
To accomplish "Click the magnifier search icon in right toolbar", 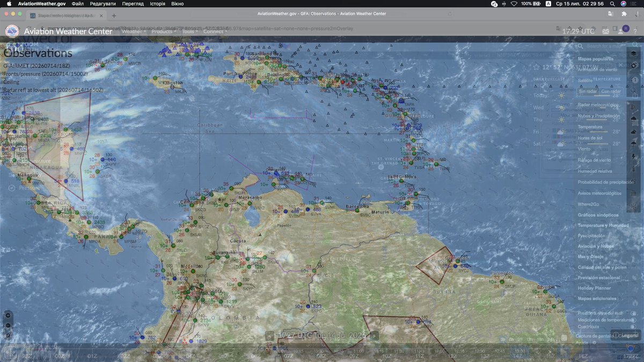I will (633, 91).
